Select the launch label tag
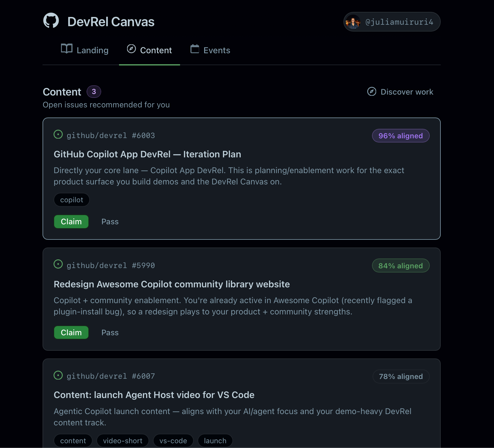Viewport: 494px width, 448px height. [x=215, y=441]
